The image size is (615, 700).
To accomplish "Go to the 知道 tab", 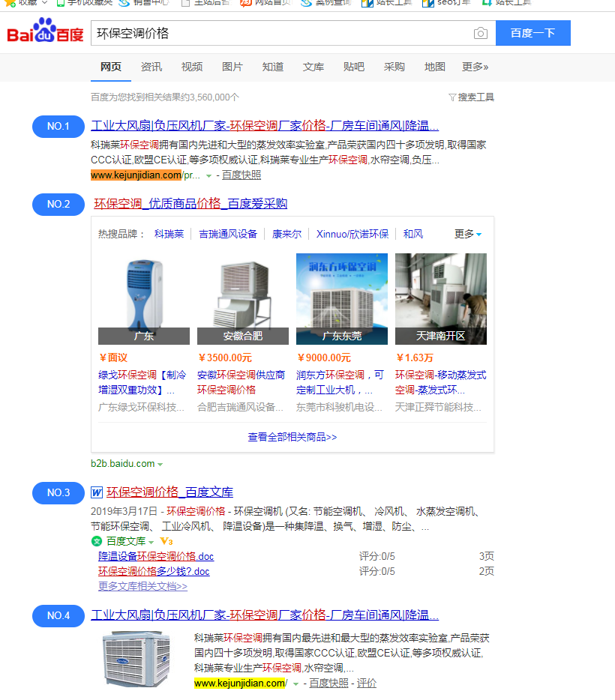I will point(273,67).
